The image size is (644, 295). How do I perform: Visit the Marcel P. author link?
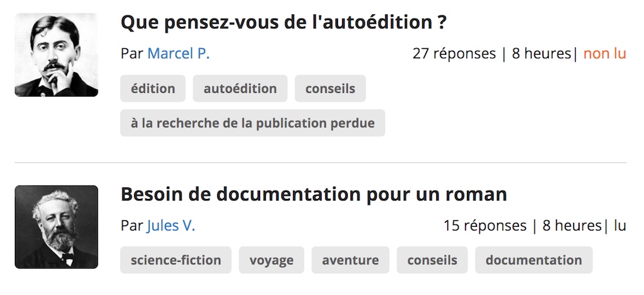coord(178,54)
